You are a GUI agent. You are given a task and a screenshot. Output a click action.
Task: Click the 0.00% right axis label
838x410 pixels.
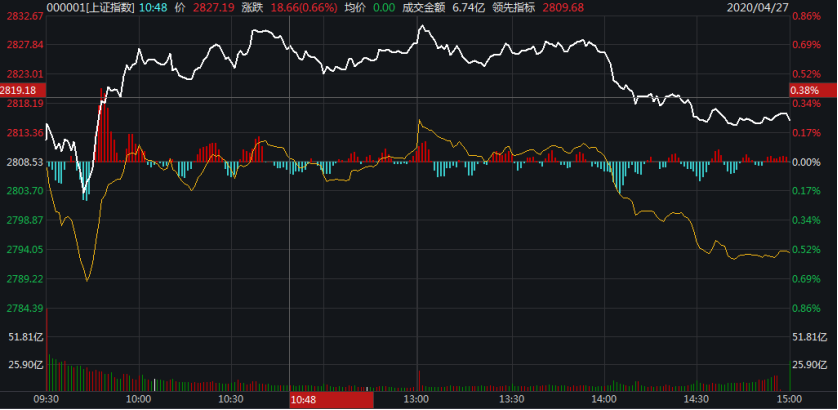click(x=806, y=162)
